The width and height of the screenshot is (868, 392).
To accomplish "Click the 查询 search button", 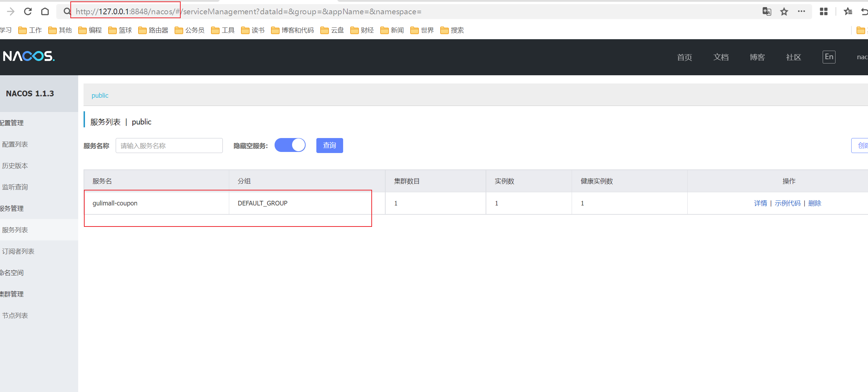I will 329,145.
